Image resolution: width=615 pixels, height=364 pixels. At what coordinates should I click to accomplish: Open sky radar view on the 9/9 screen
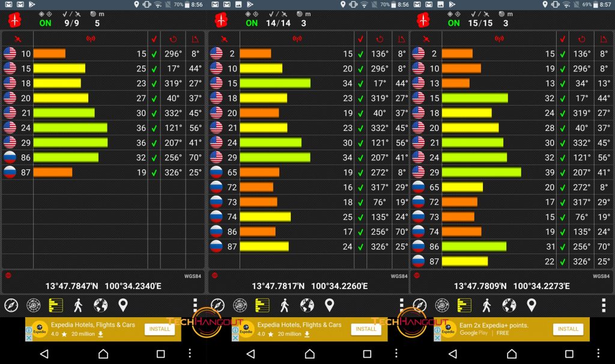click(x=34, y=305)
